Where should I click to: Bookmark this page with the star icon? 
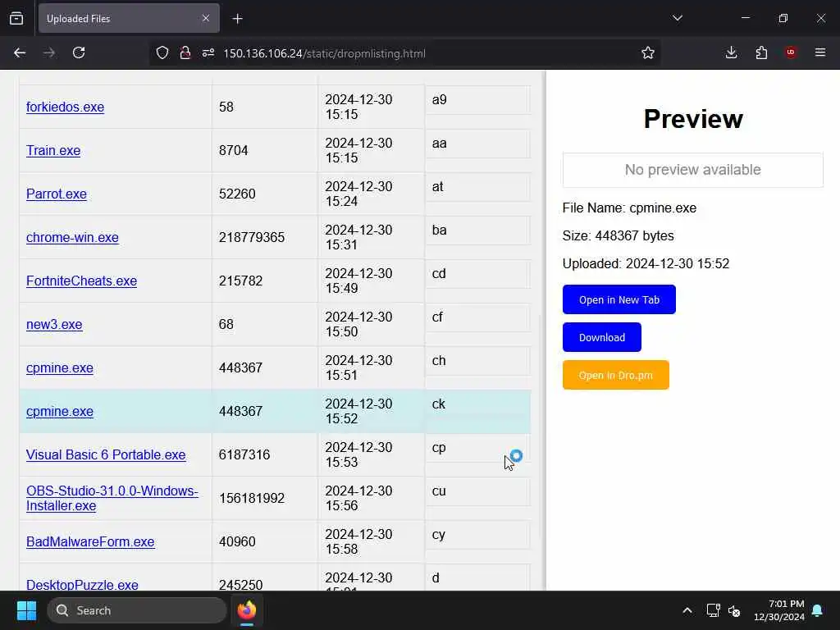648,52
